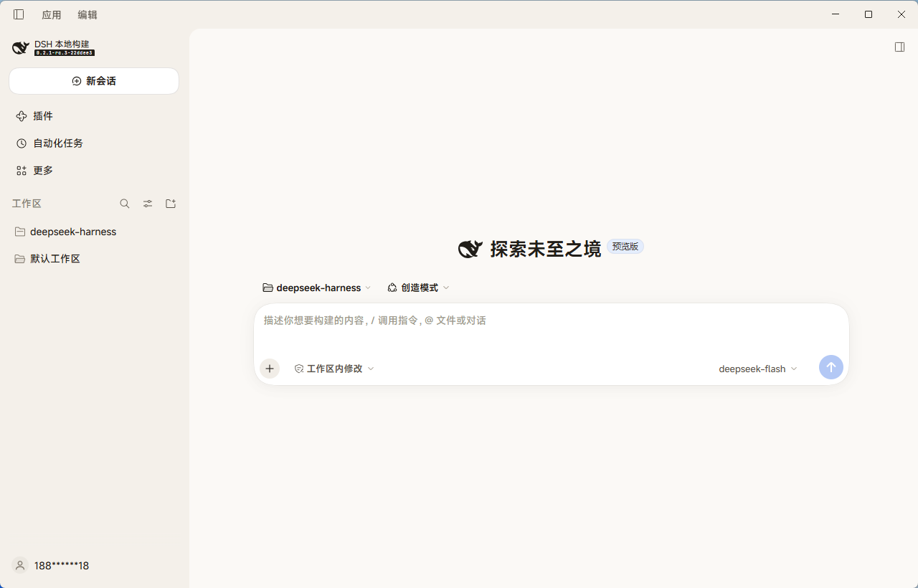Open the 更多 more menu
The height and width of the screenshot is (588, 918).
pyautogui.click(x=94, y=171)
